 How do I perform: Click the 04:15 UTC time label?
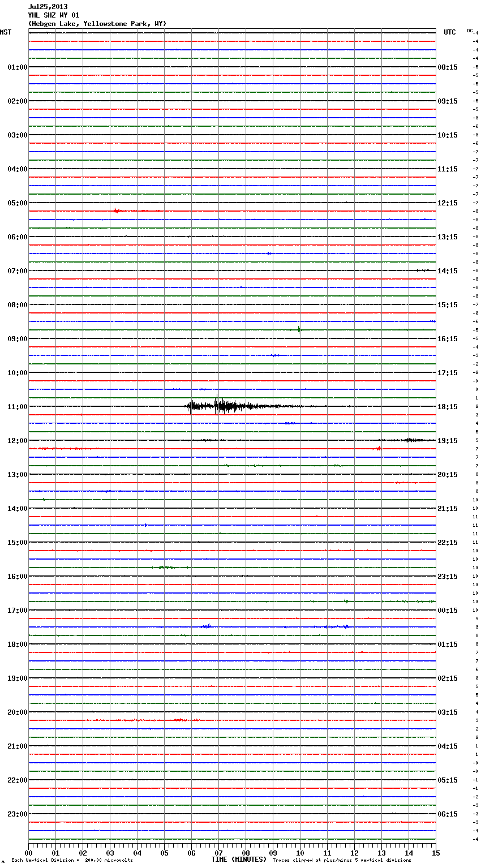point(448,746)
